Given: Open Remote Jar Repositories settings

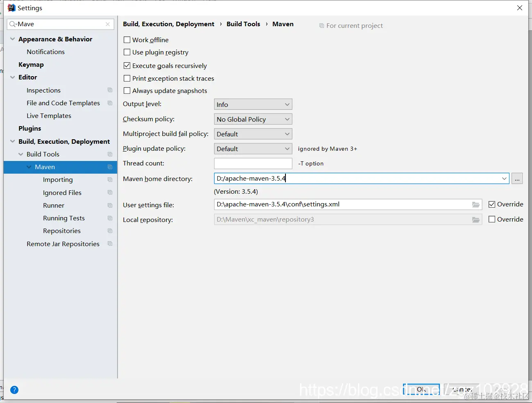Looking at the screenshot, I should click(x=63, y=244).
